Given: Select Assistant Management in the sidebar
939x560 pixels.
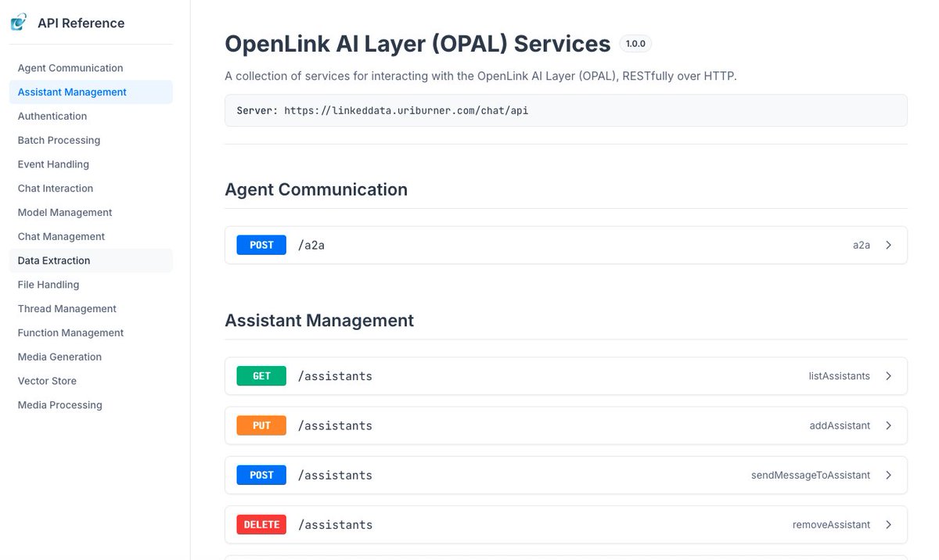Looking at the screenshot, I should click(72, 92).
